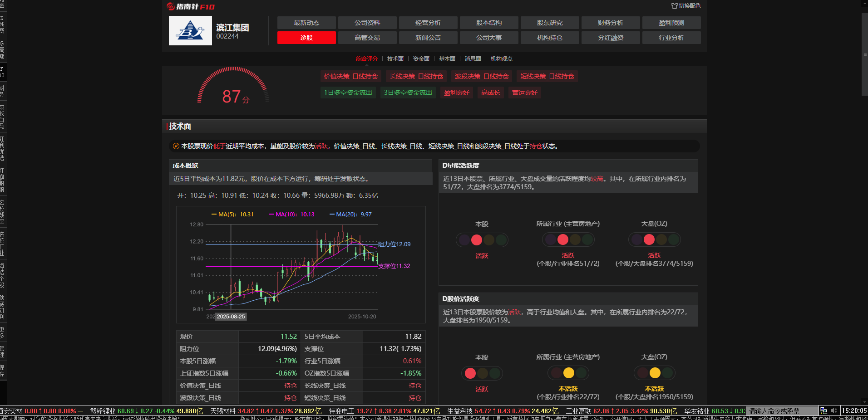Click the speaker volume icon
Viewport: 868px width, 420px height.
[x=833, y=410]
